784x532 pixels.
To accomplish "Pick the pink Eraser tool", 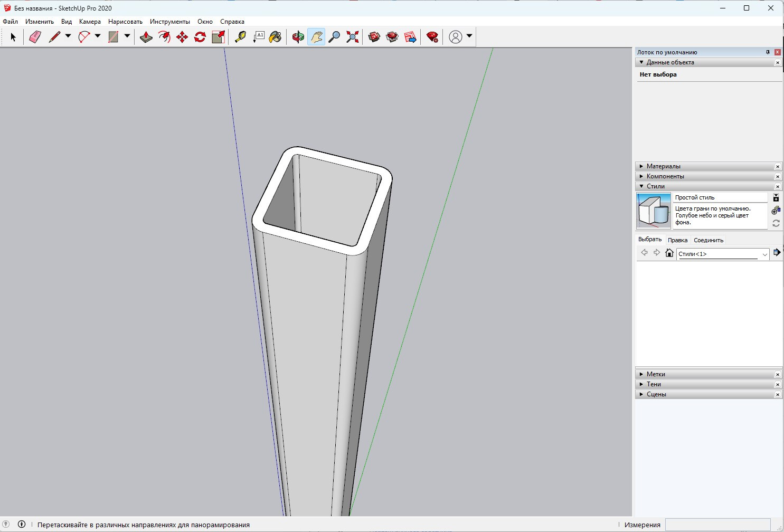I will click(x=35, y=37).
